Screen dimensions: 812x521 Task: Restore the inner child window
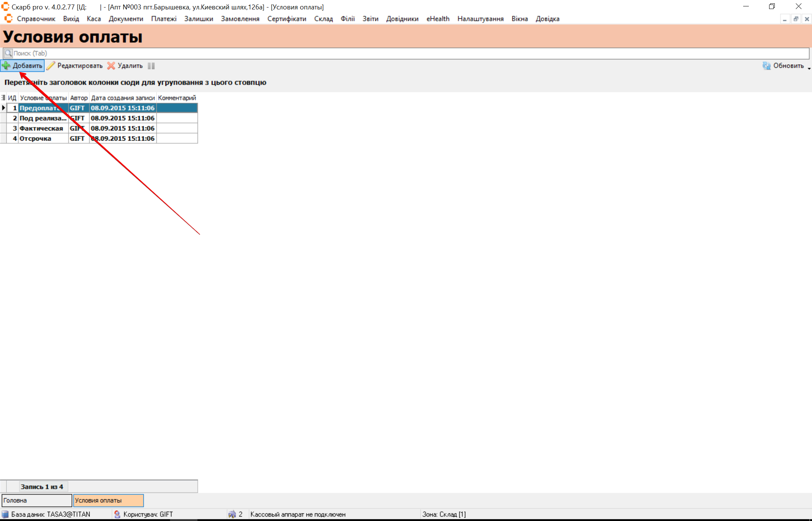click(796, 19)
